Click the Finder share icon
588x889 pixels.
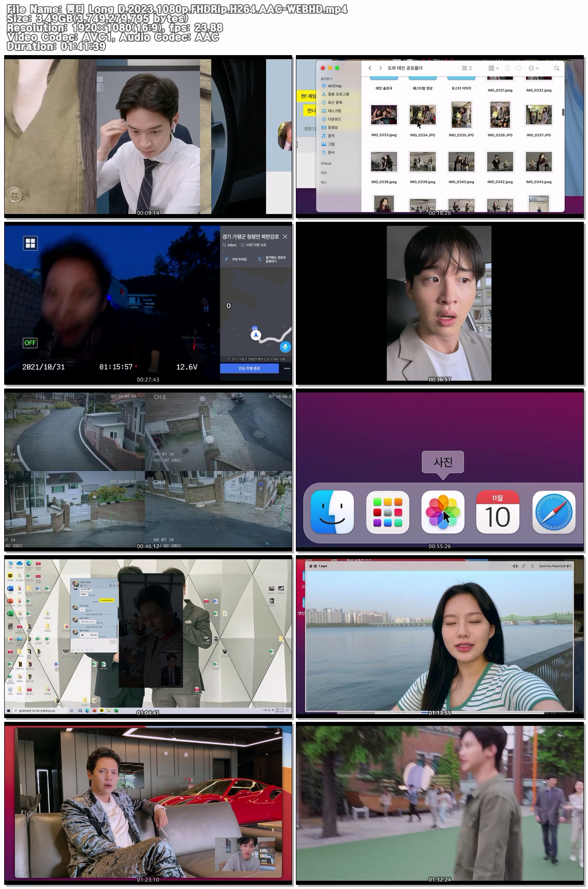pyautogui.click(x=507, y=68)
